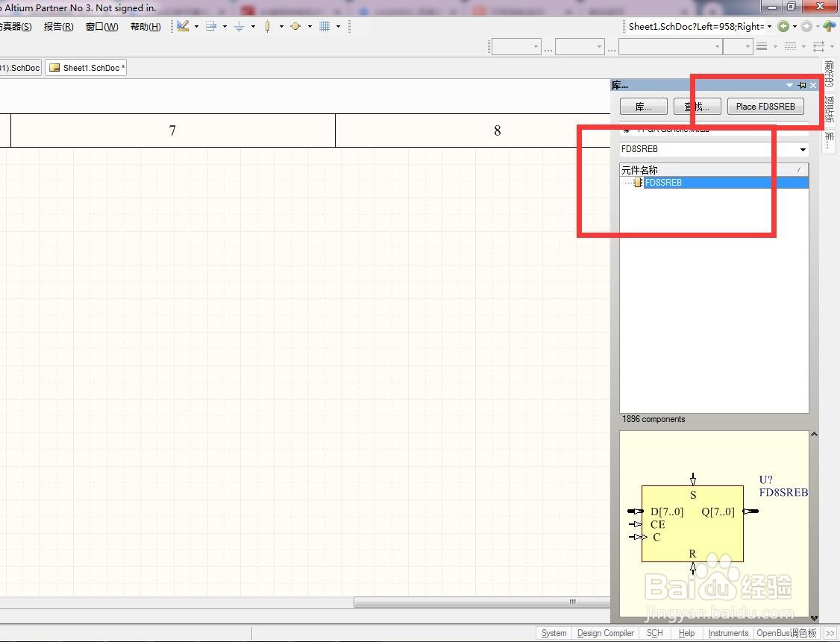Click the FD8SREB symbol preview
Image resolution: width=840 pixels, height=642 pixels.
click(714, 523)
